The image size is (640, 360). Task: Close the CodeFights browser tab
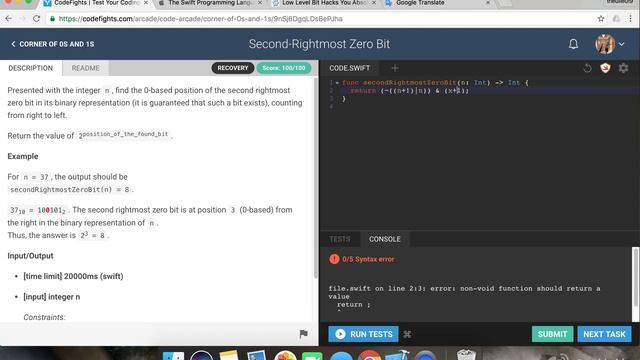click(146, 3)
